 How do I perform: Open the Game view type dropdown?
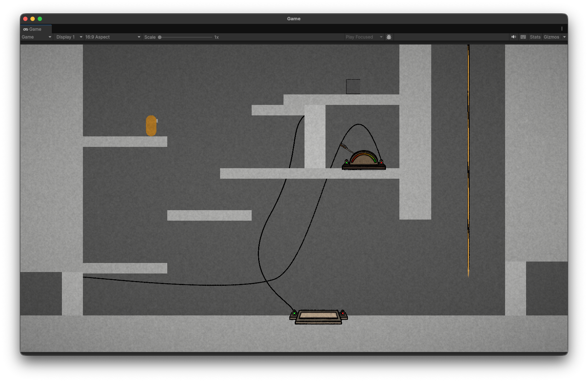click(36, 37)
